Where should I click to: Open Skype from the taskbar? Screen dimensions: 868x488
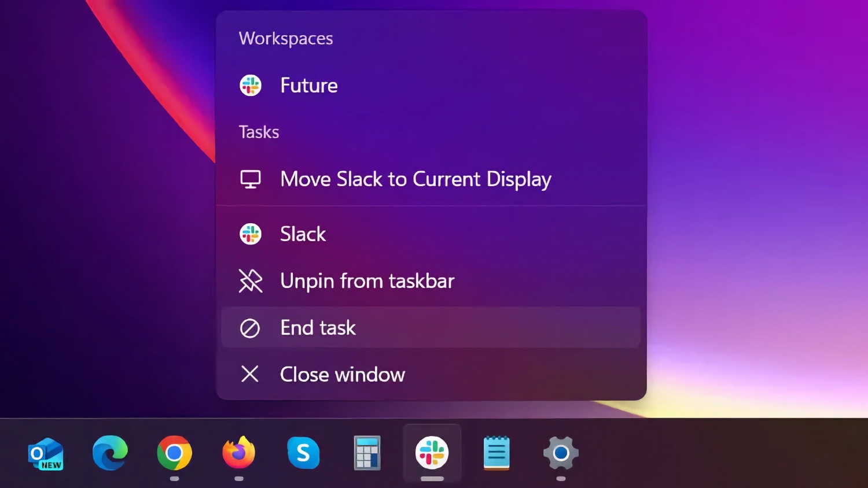tap(303, 454)
